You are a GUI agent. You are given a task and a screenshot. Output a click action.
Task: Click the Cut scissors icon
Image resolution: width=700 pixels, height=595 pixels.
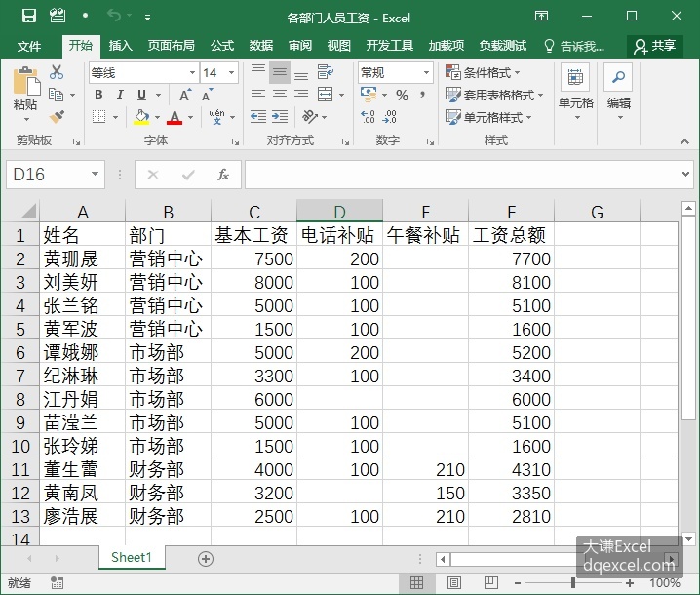coord(57,72)
